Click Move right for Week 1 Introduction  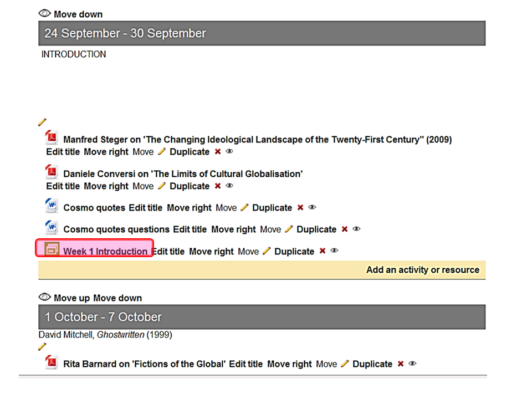[211, 252]
